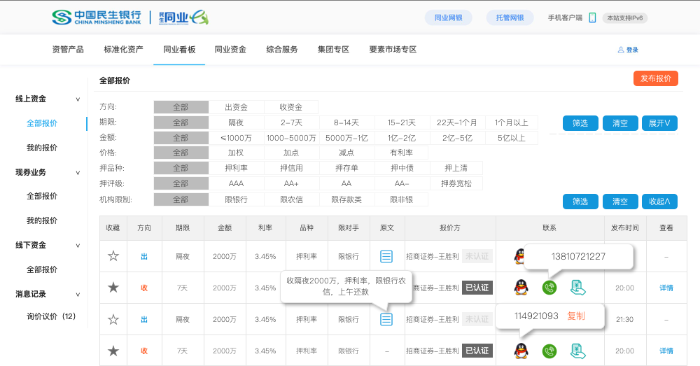Click the inquiry document icon in the last row
700x366 pixels.
click(578, 351)
